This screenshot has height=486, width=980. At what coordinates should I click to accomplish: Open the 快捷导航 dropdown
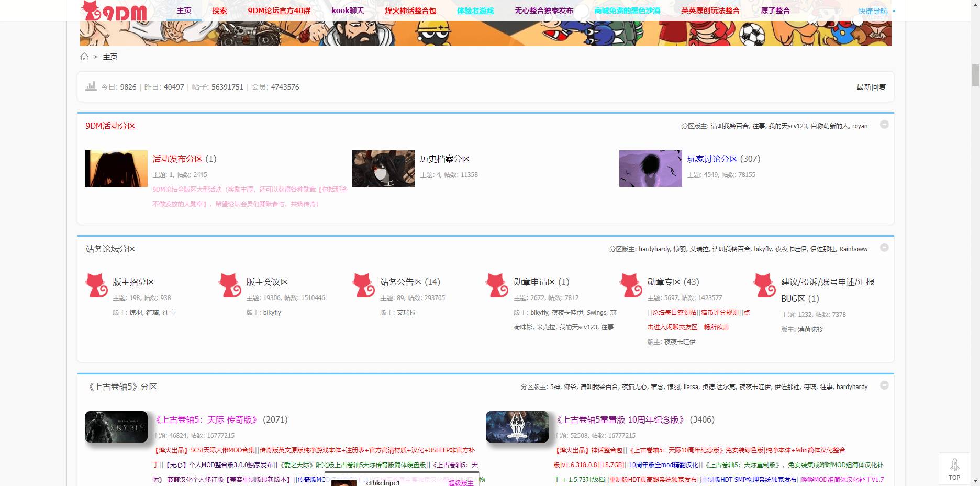click(876, 11)
